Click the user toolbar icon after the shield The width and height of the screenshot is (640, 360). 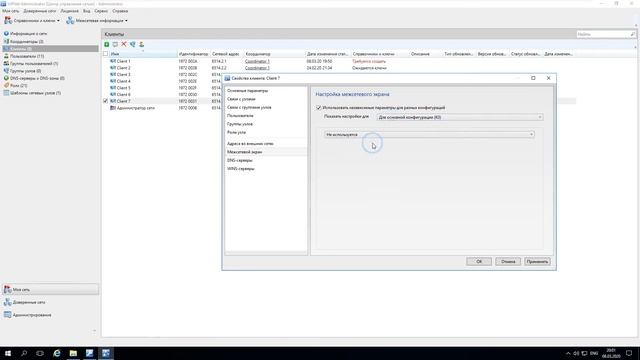click(141, 44)
